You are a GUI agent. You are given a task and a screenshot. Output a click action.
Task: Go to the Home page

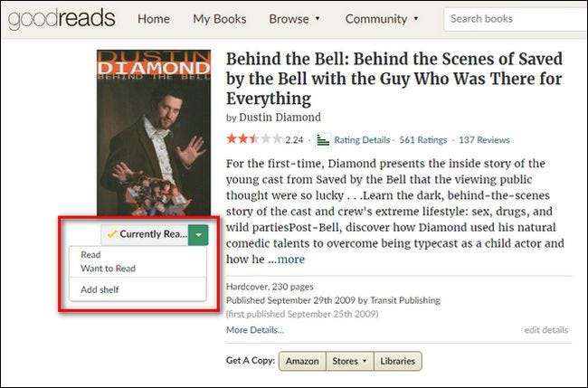tap(154, 18)
